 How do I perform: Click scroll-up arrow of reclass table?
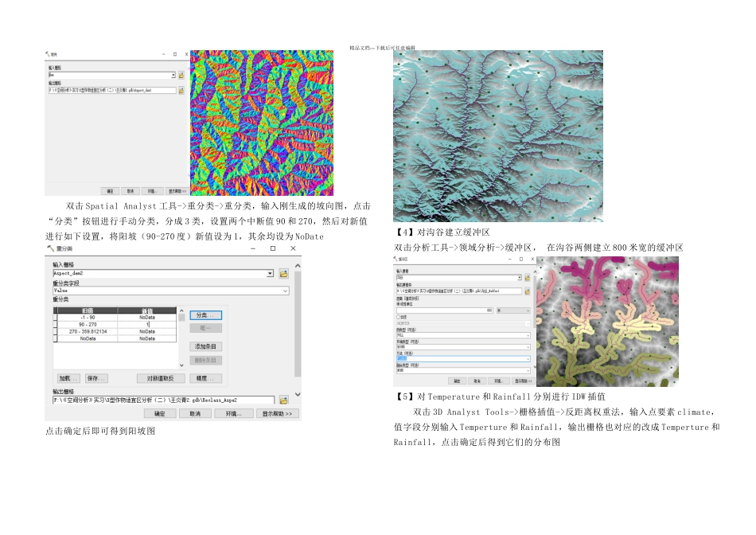(181, 310)
